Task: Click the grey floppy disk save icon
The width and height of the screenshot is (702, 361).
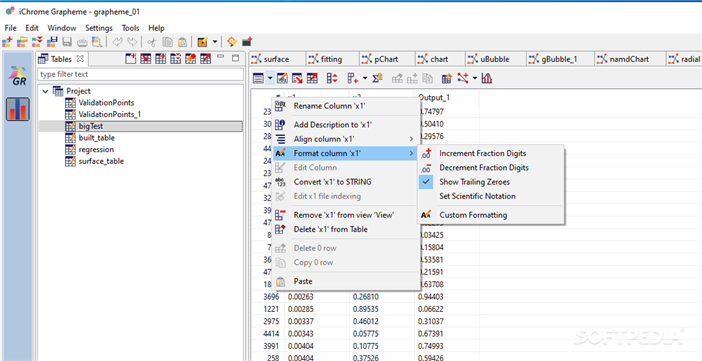Action: point(67,42)
